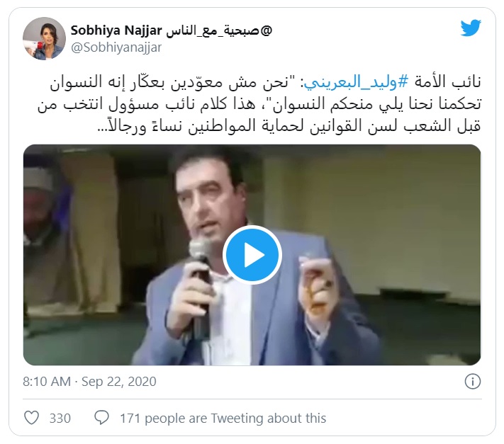This screenshot has height=444, width=504.
Task: Click the tweet's last line ending ورجالاً...
Action: pyautogui.click(x=289, y=125)
